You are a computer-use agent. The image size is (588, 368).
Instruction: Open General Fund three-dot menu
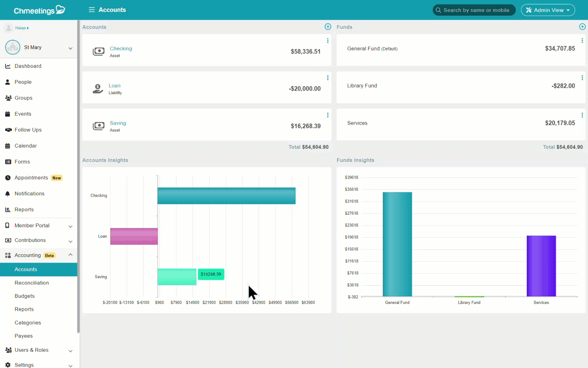click(x=582, y=41)
